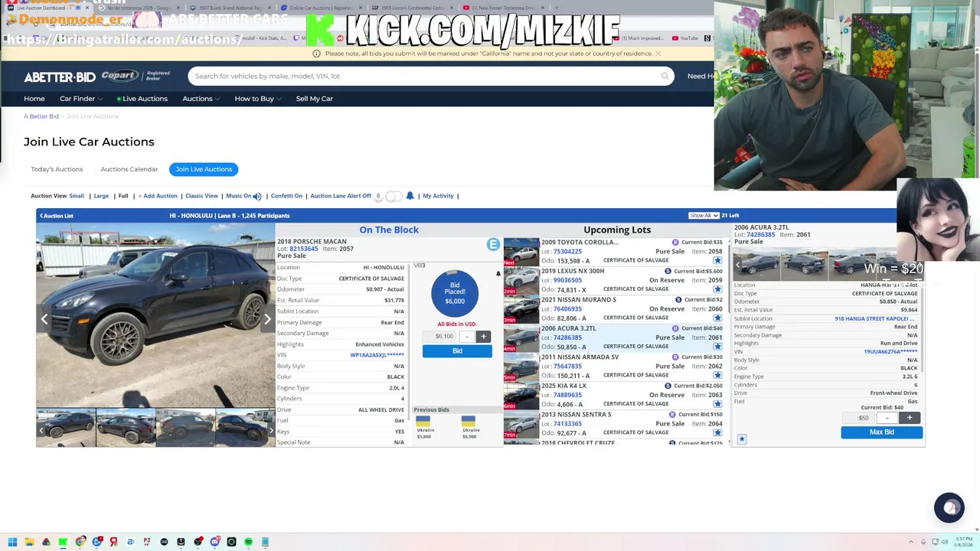980x551 pixels.
Task: Select the Join Live Auctions tab
Action: (204, 169)
